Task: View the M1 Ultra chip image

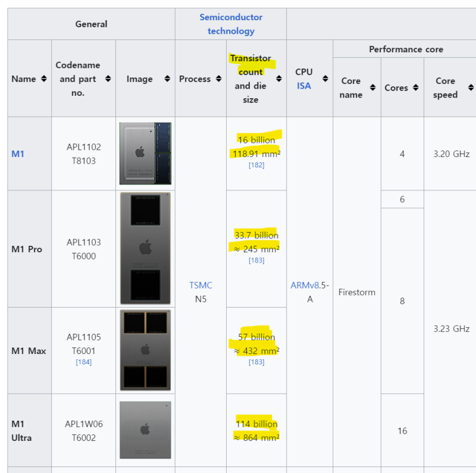Action: click(146, 430)
